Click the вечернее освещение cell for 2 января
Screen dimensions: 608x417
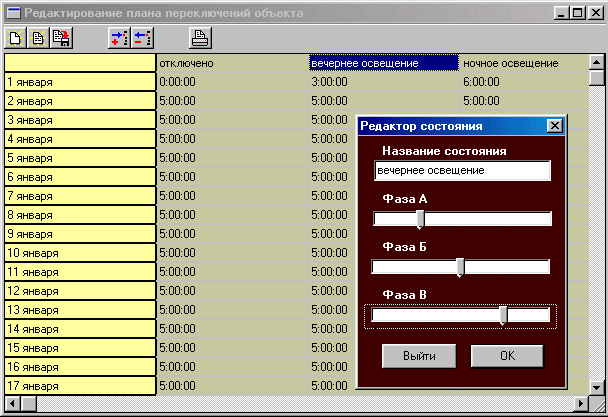[384, 101]
